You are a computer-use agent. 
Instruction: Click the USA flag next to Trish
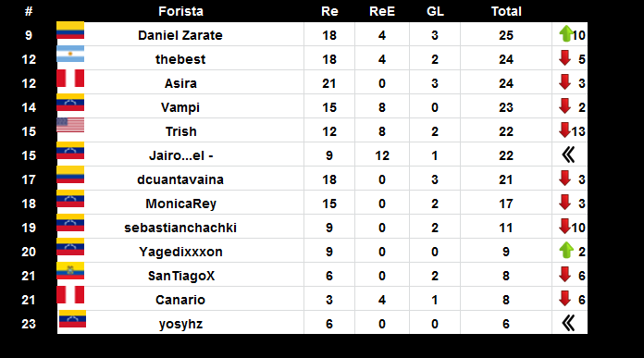pyautogui.click(x=70, y=125)
